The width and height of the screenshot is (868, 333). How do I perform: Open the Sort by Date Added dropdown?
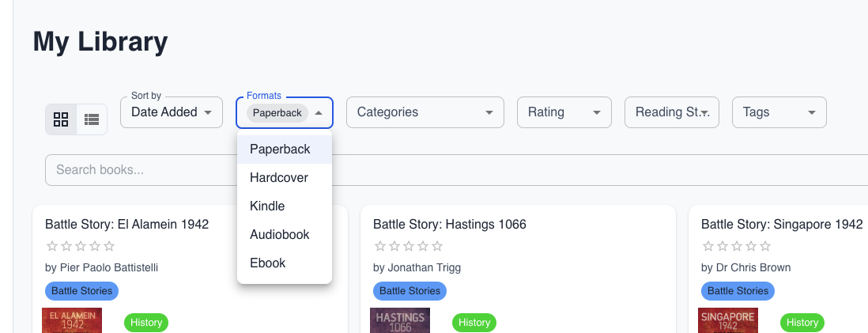172,112
